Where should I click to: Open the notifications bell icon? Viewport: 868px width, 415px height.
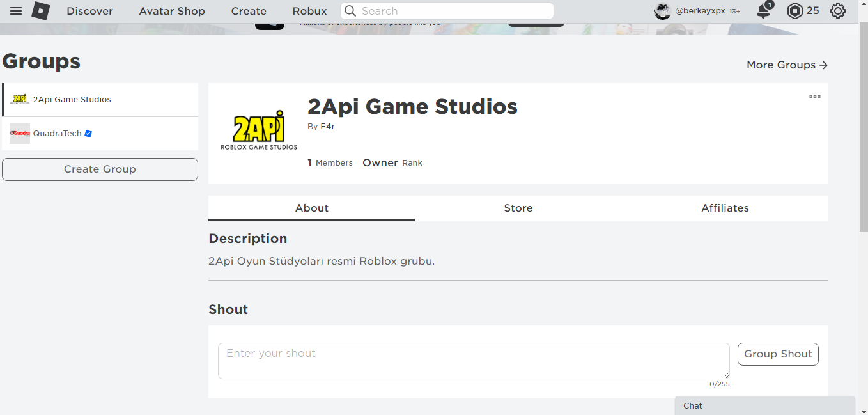[x=763, y=11]
